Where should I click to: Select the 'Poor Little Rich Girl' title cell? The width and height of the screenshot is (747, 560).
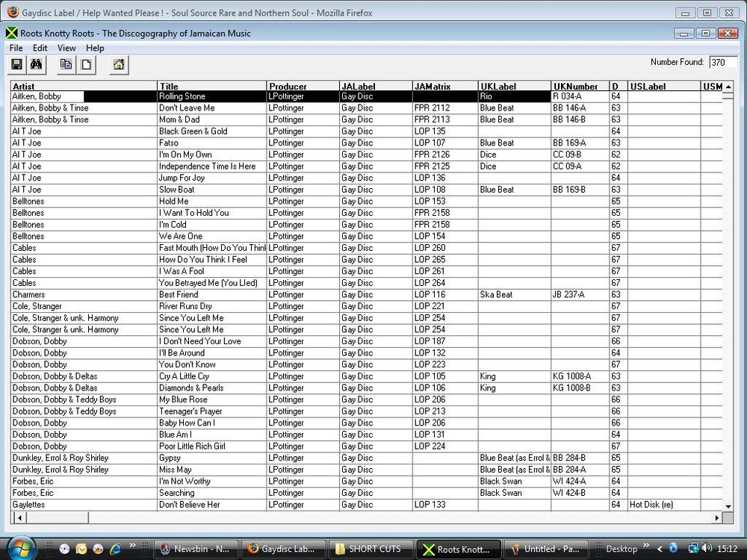pyautogui.click(x=212, y=447)
